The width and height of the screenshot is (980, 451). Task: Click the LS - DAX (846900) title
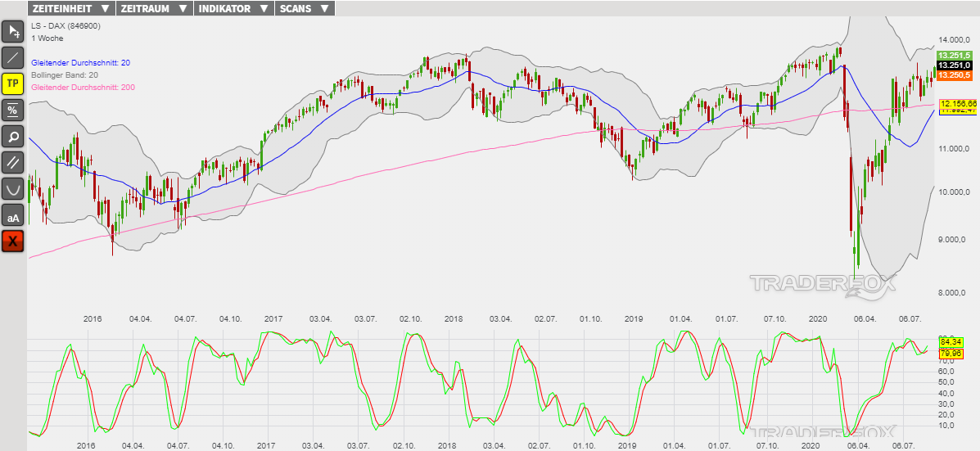65,26
